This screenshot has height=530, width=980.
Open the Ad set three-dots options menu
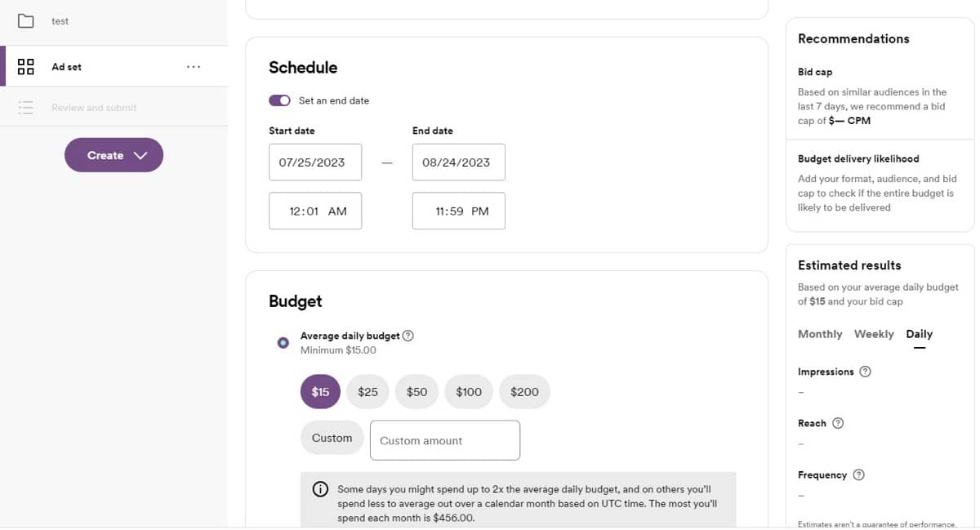[194, 67]
